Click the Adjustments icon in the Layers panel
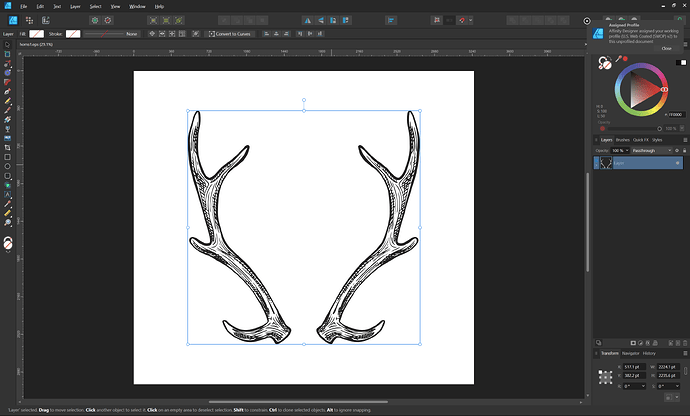 641,343
